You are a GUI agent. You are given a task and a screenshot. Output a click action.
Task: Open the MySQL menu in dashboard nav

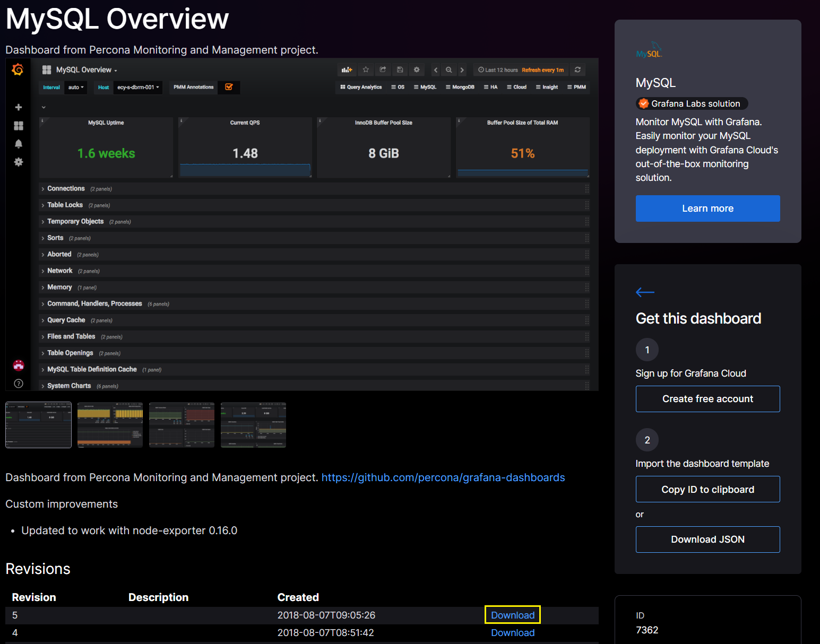(x=425, y=87)
